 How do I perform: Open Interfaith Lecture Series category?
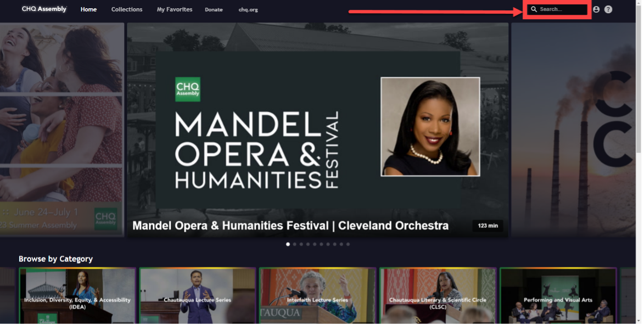pos(318,297)
